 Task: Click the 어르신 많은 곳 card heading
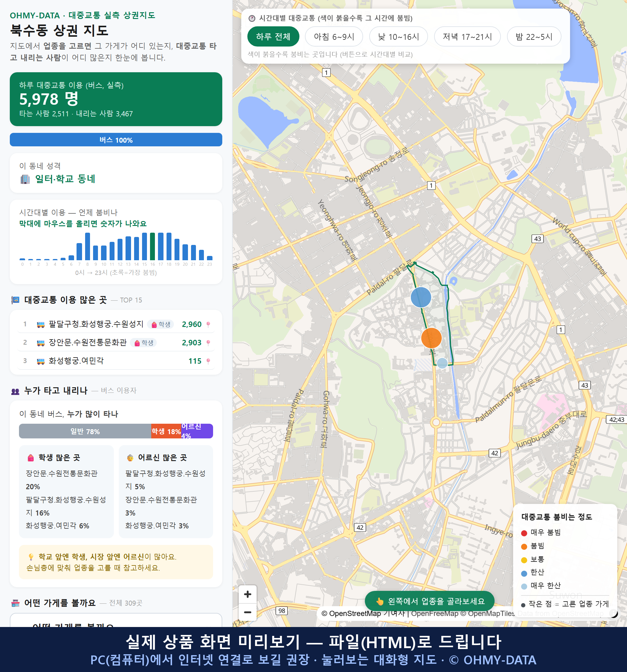click(x=162, y=458)
